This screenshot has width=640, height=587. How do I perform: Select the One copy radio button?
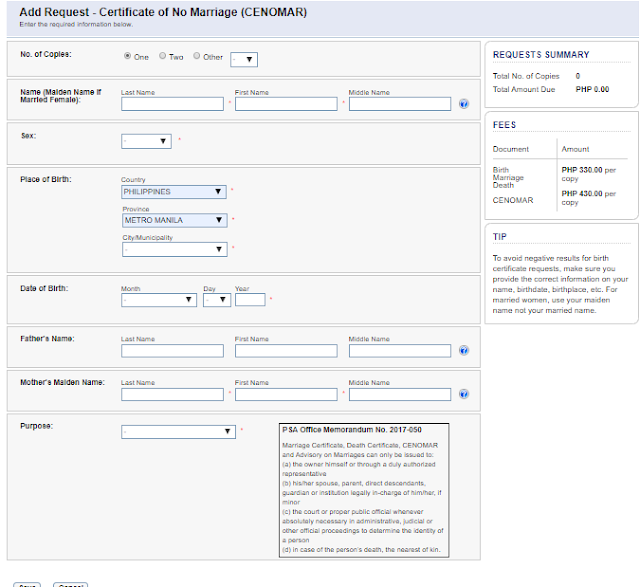(128, 57)
